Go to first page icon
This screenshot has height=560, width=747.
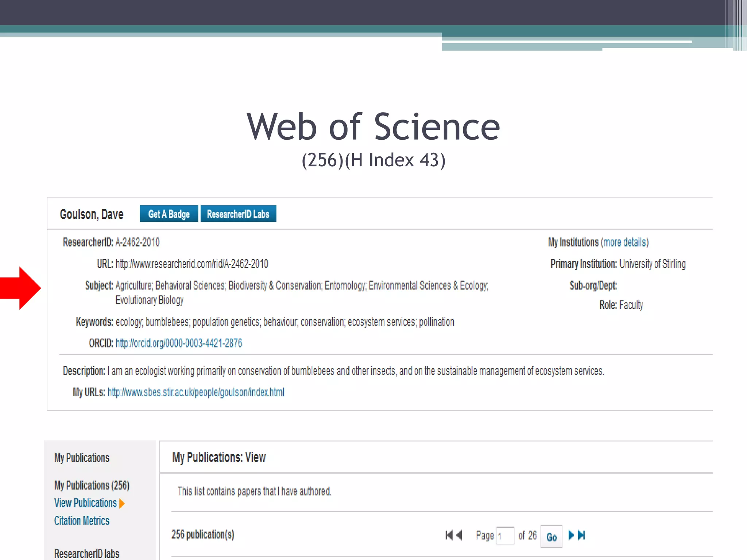coord(449,535)
